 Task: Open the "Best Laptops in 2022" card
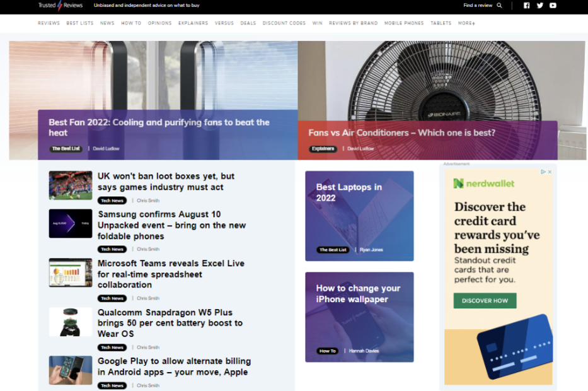pyautogui.click(x=359, y=215)
